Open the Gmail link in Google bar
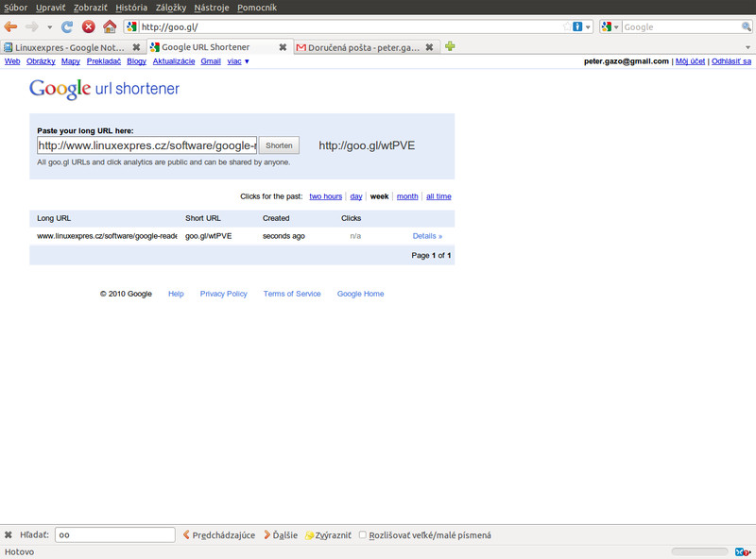 (211, 61)
